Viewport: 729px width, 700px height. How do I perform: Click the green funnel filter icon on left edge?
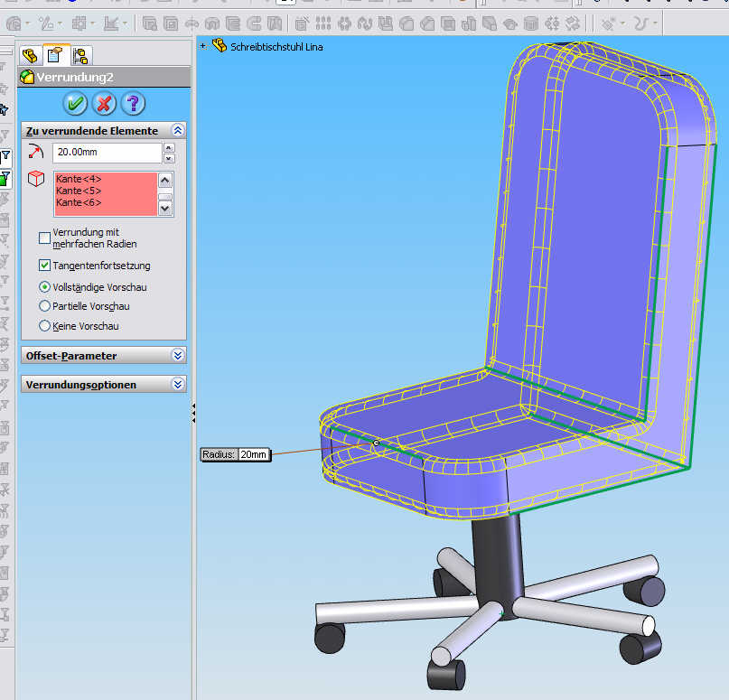point(5,178)
